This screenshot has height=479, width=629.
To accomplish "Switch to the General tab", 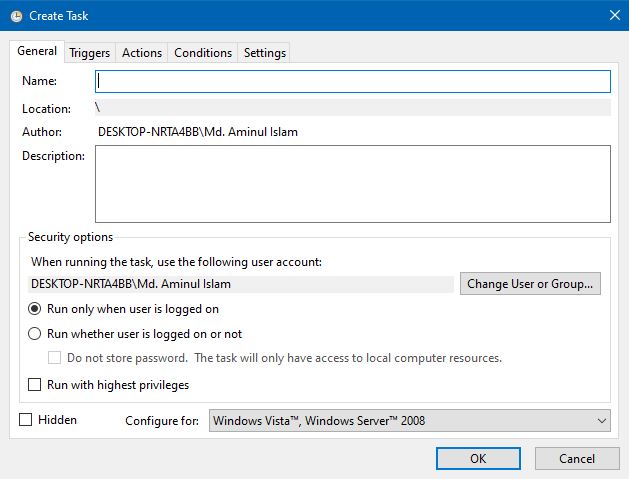I will tap(37, 52).
